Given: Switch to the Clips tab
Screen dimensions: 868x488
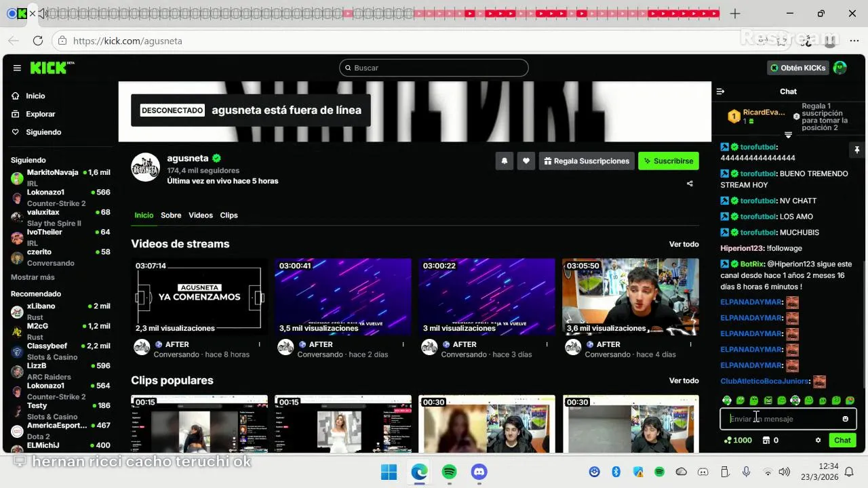Looking at the screenshot, I should (229, 215).
